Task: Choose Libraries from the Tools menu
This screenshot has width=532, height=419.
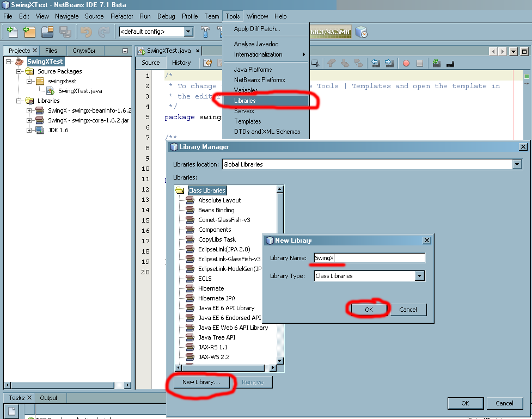Action: [x=266, y=101]
